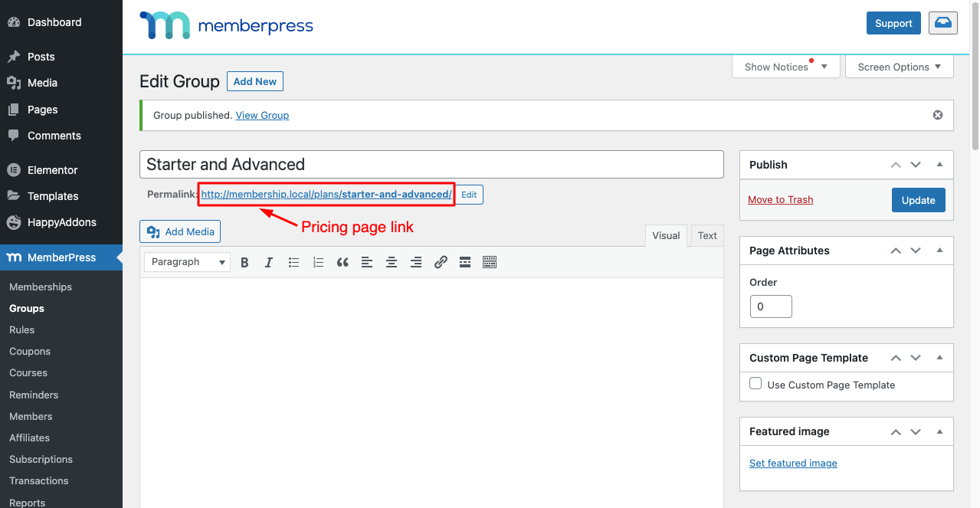The width and height of the screenshot is (980, 508).
Task: Align text center in editor
Action: (x=392, y=262)
